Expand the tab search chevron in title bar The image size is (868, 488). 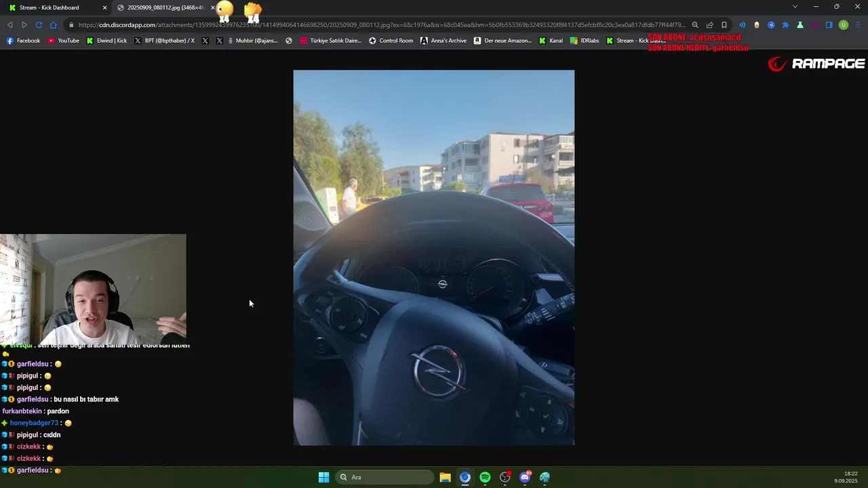pyautogui.click(x=795, y=7)
